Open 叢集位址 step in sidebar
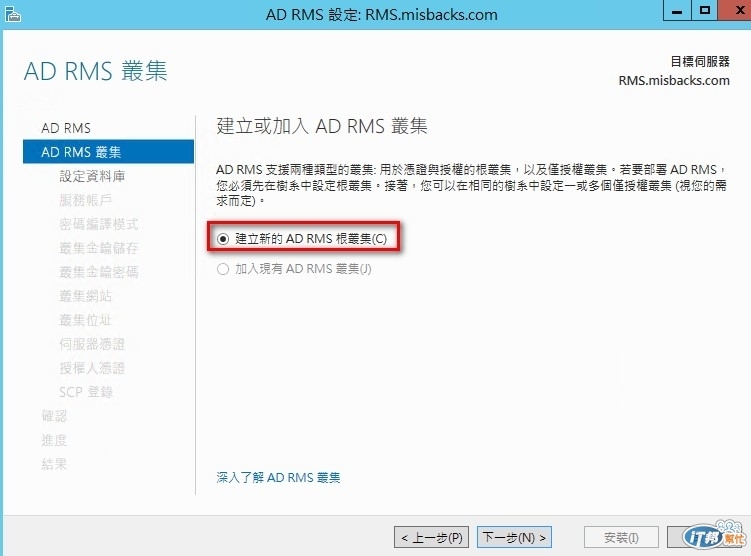Viewport: 751px width, 556px height. pos(86,319)
